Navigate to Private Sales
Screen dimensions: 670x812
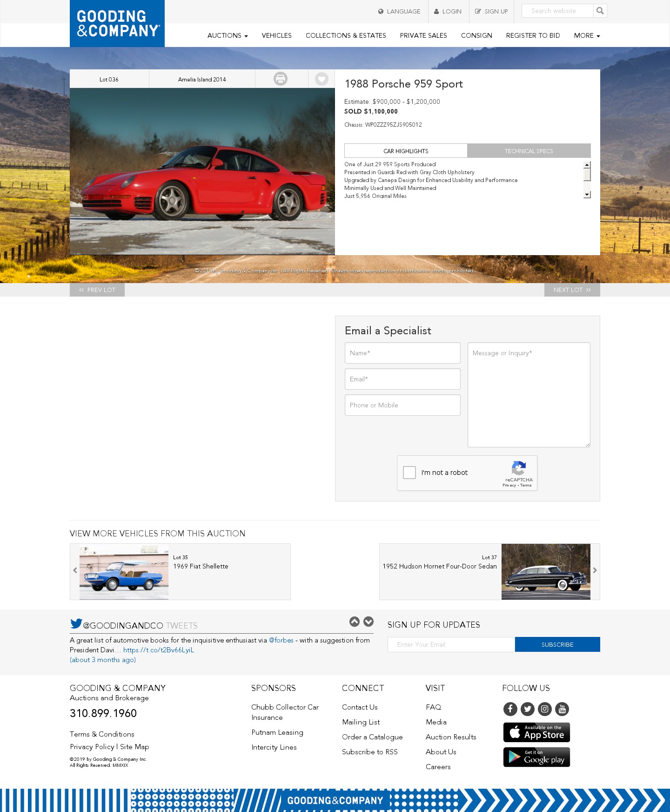pyautogui.click(x=423, y=35)
